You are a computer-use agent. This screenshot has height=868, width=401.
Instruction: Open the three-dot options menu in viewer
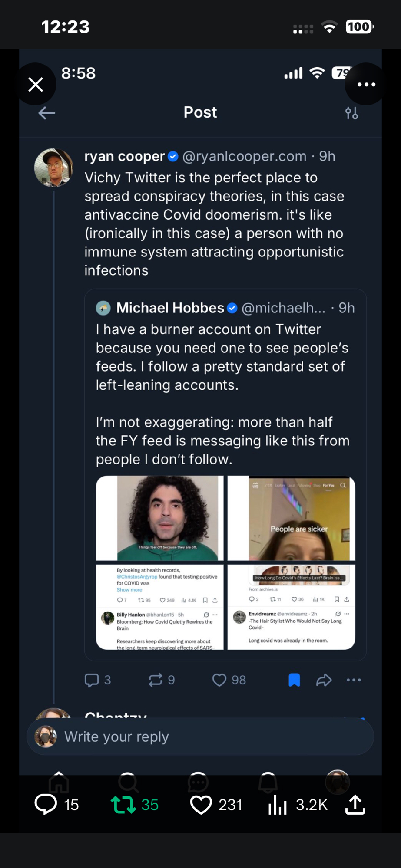tap(366, 84)
